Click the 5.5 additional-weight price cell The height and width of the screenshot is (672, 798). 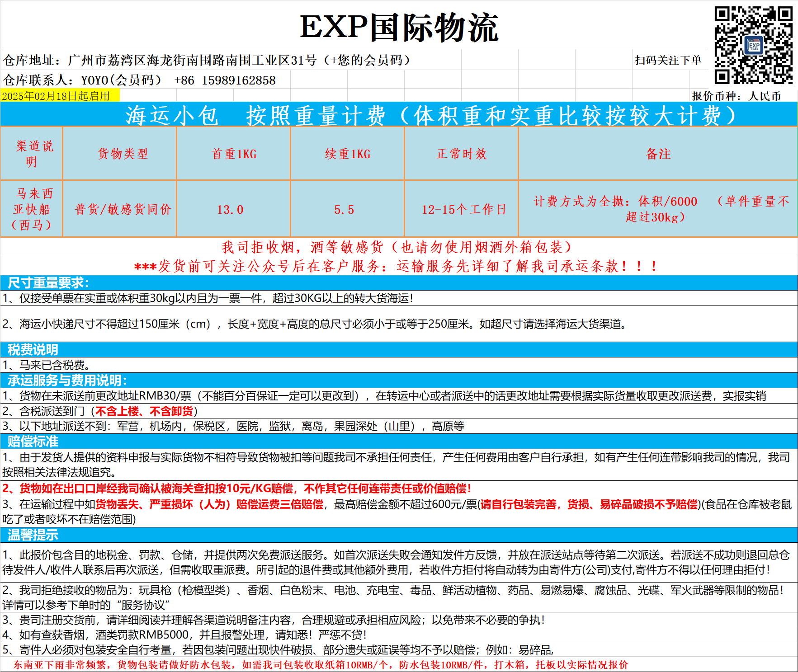348,209
